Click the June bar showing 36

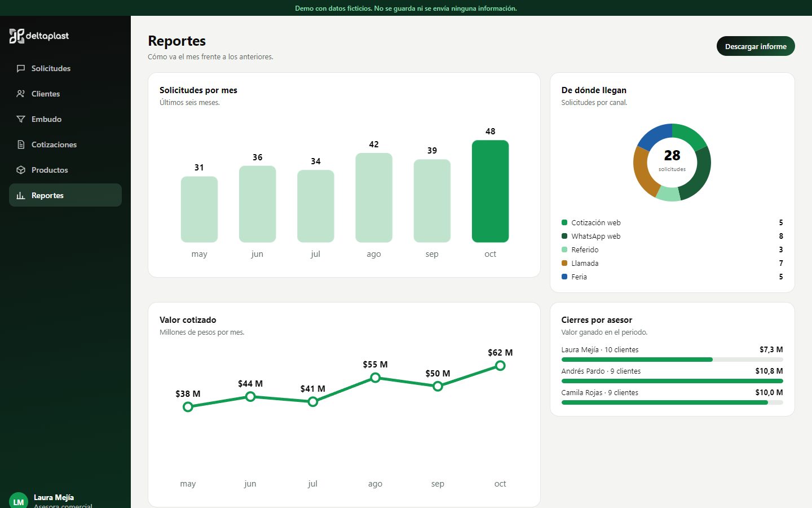point(258,204)
